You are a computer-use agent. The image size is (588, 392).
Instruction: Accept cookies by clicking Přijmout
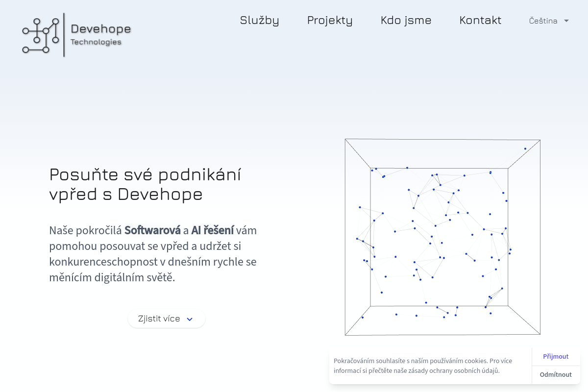(x=556, y=356)
